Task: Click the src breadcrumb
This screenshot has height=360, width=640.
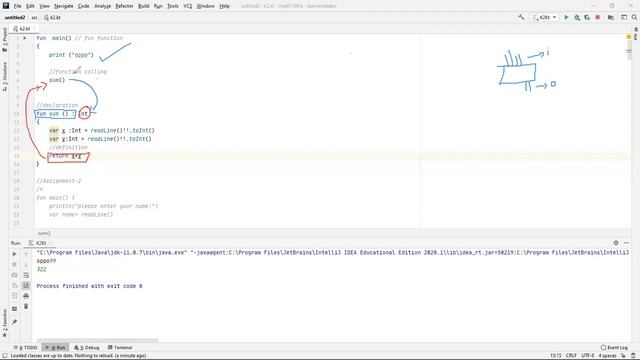Action: point(34,18)
